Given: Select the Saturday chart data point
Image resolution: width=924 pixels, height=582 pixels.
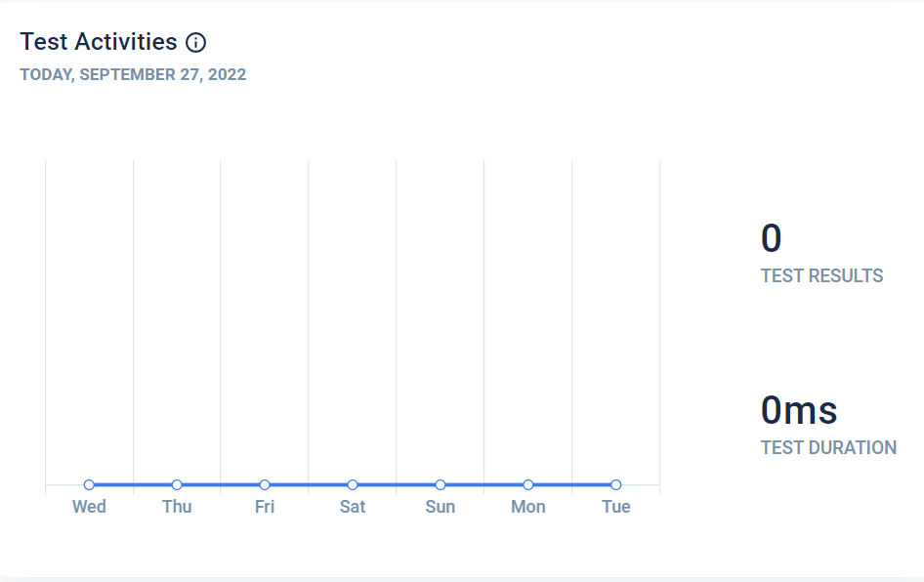Looking at the screenshot, I should [x=353, y=484].
